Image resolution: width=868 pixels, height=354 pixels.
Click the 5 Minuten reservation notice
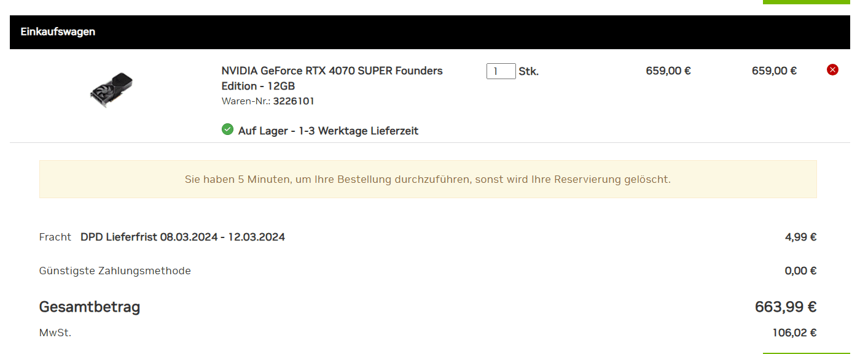pyautogui.click(x=428, y=179)
